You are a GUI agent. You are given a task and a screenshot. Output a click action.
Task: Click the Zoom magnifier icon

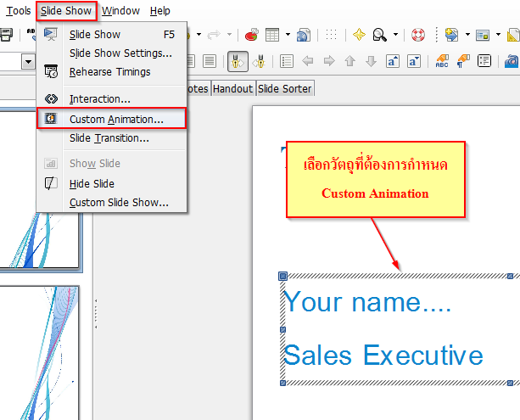(379, 35)
